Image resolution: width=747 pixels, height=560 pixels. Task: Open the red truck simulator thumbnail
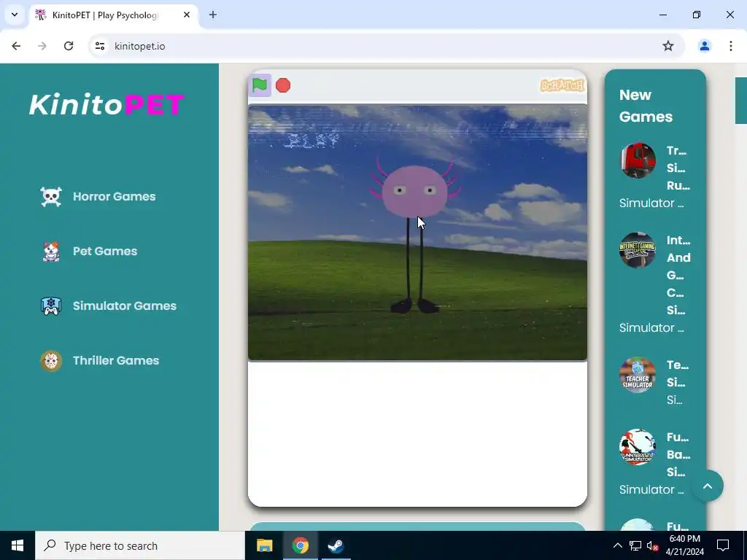[x=638, y=160]
